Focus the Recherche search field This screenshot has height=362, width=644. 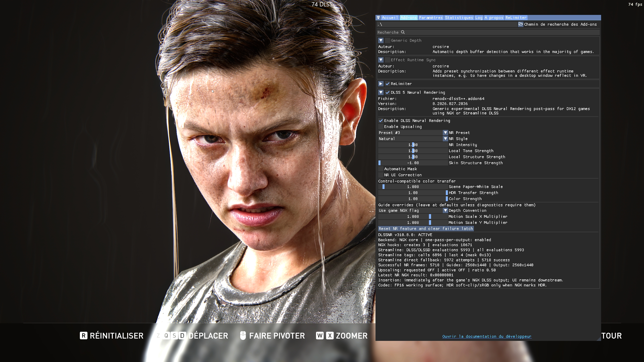(488, 32)
